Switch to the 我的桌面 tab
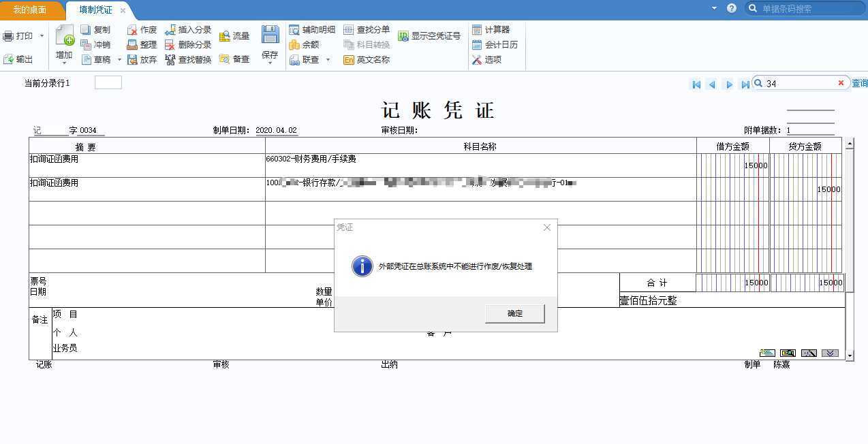868x444 pixels. pos(30,10)
